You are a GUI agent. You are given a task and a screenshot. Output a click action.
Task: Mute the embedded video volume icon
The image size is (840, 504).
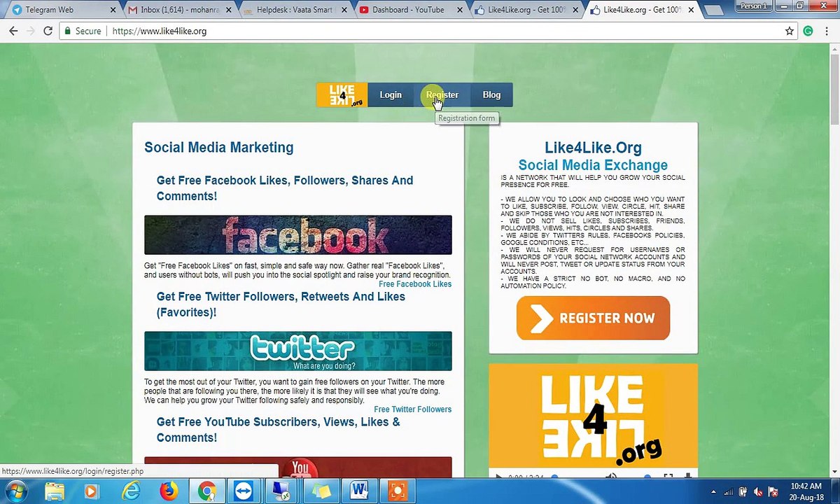(x=611, y=477)
